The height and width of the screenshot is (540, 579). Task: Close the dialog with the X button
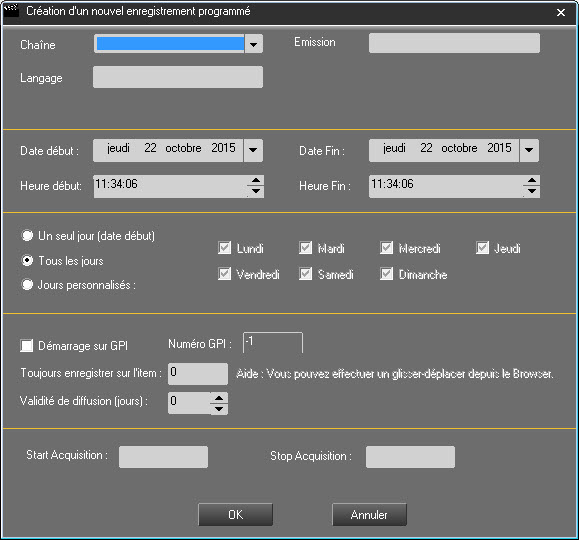coord(561,13)
